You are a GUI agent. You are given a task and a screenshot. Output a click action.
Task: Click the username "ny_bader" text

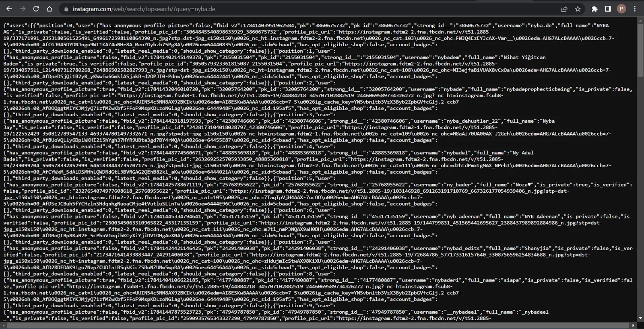(x=459, y=185)
